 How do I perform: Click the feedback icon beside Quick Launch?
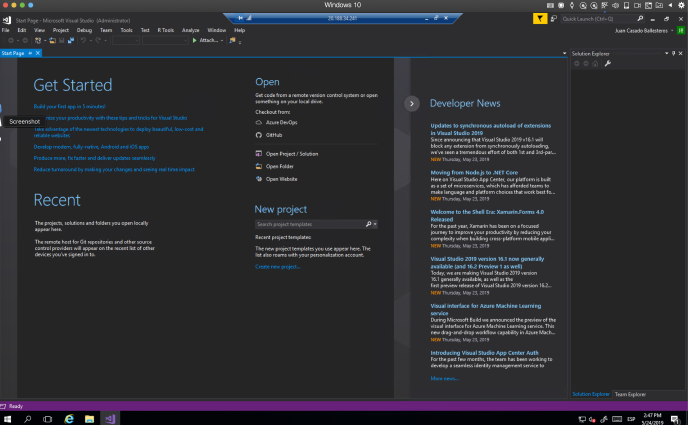pyautogui.click(x=554, y=18)
